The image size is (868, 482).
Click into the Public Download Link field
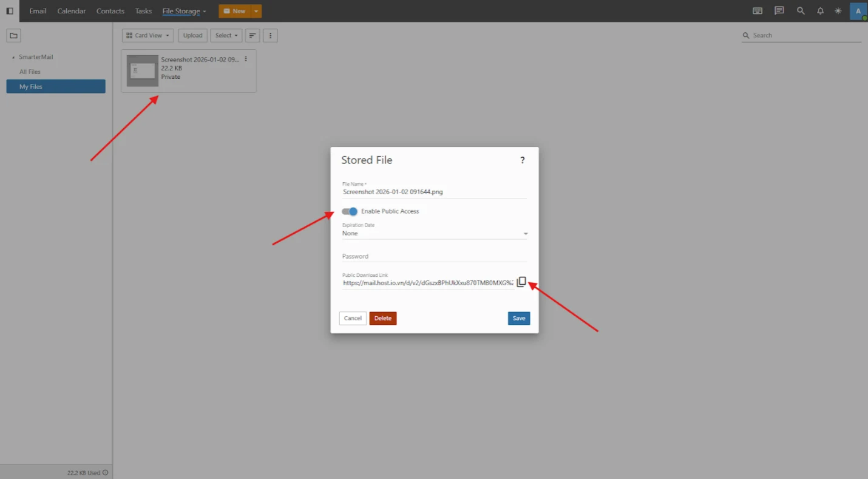[428, 283]
